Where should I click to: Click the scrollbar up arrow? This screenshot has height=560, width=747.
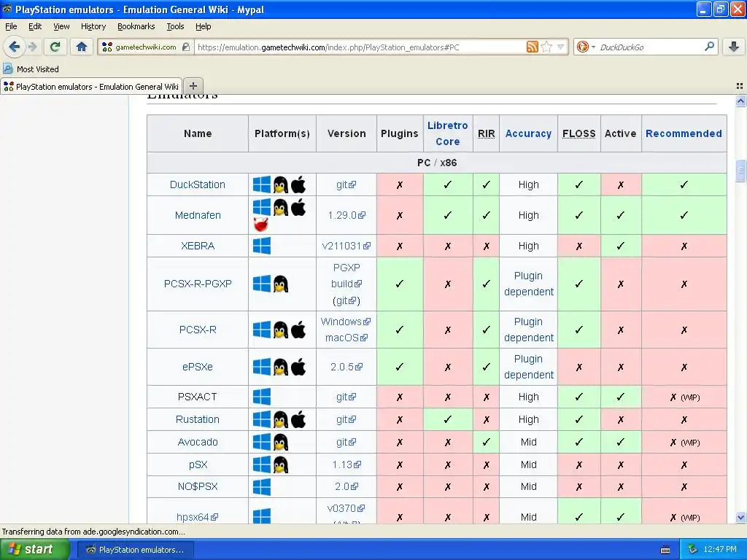tap(740, 101)
